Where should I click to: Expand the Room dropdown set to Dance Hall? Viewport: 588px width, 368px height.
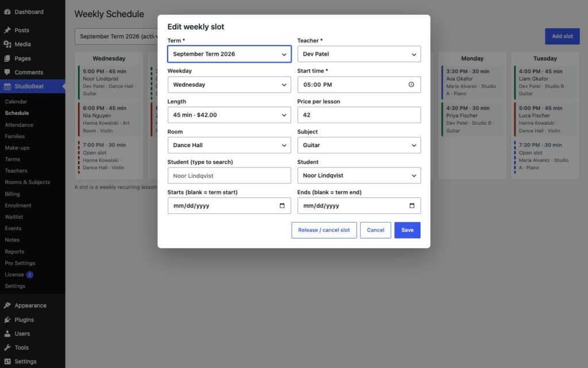229,145
